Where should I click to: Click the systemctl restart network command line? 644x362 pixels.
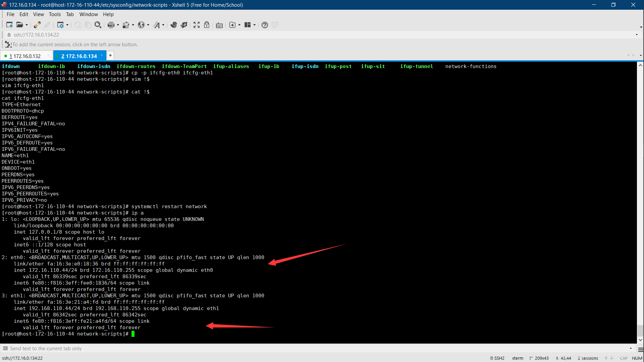104,206
